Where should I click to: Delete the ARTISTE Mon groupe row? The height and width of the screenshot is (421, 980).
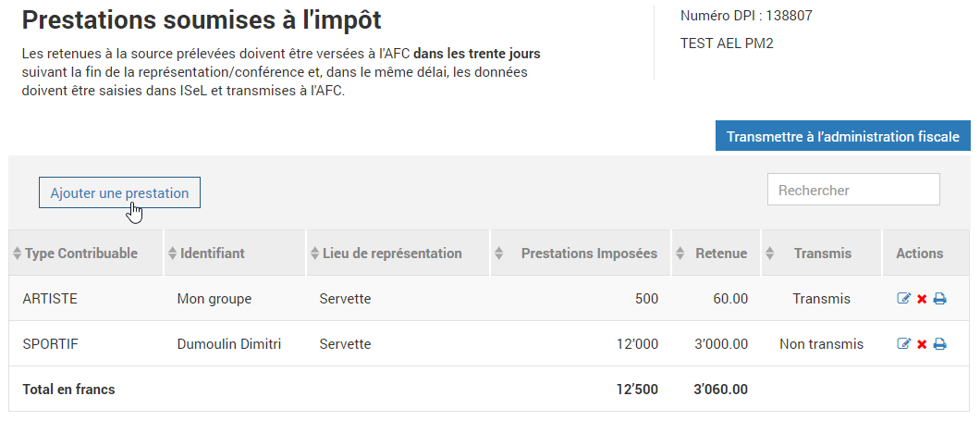[x=921, y=300]
